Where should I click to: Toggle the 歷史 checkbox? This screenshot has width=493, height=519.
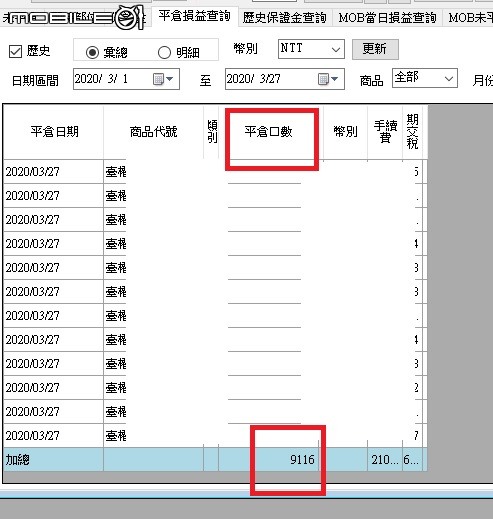tap(15, 52)
